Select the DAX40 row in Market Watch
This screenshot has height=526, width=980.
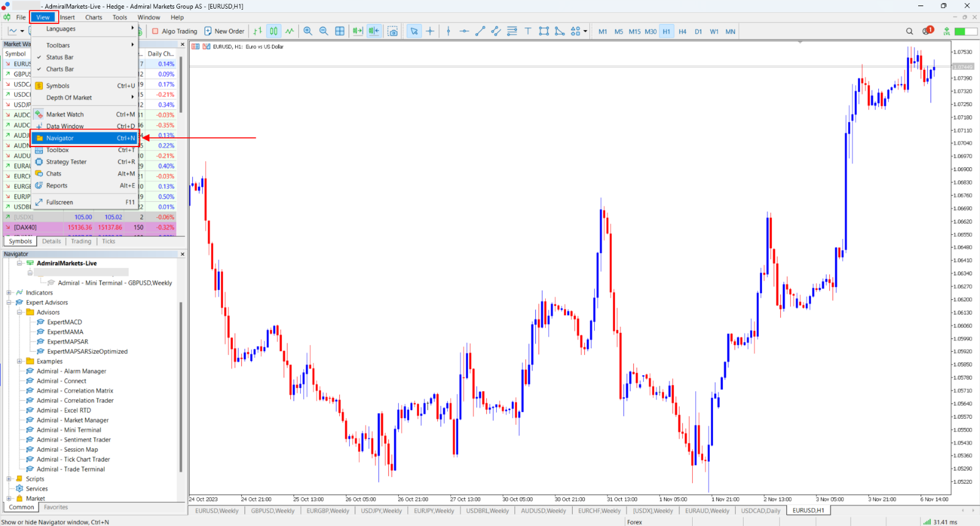(x=89, y=227)
